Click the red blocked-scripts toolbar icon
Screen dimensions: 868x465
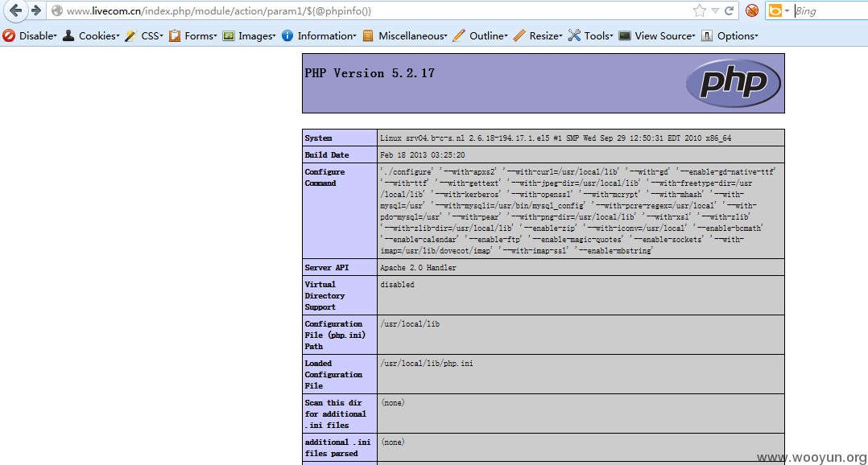pos(752,10)
